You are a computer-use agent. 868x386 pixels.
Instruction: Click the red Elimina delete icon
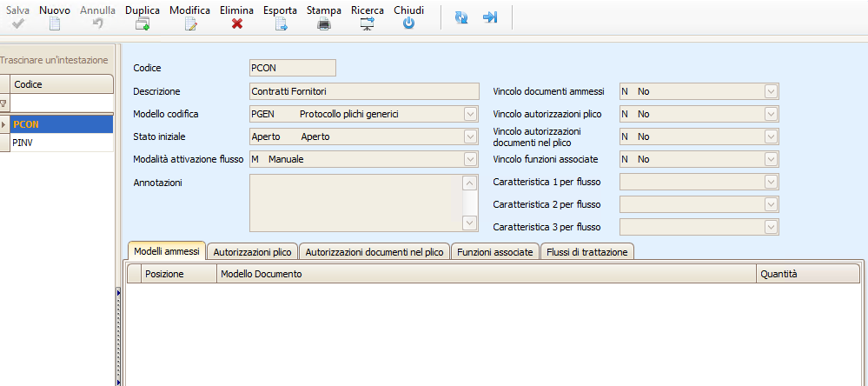tap(236, 24)
